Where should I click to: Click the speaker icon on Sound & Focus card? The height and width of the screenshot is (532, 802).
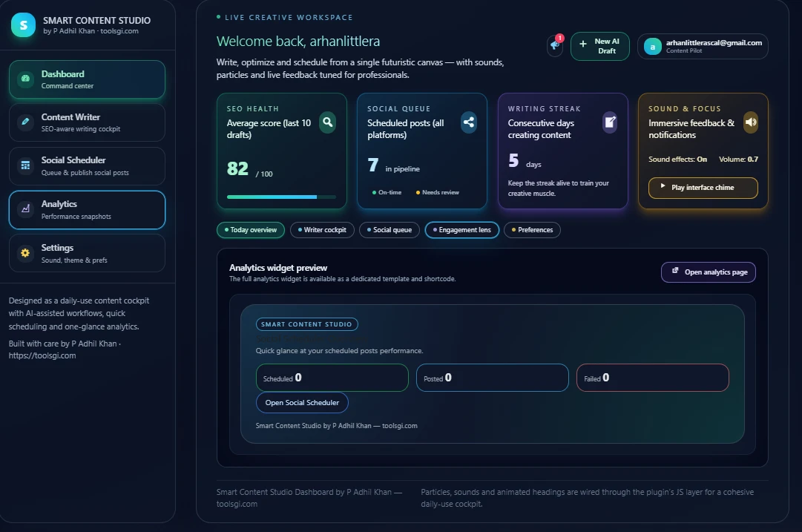click(749, 122)
